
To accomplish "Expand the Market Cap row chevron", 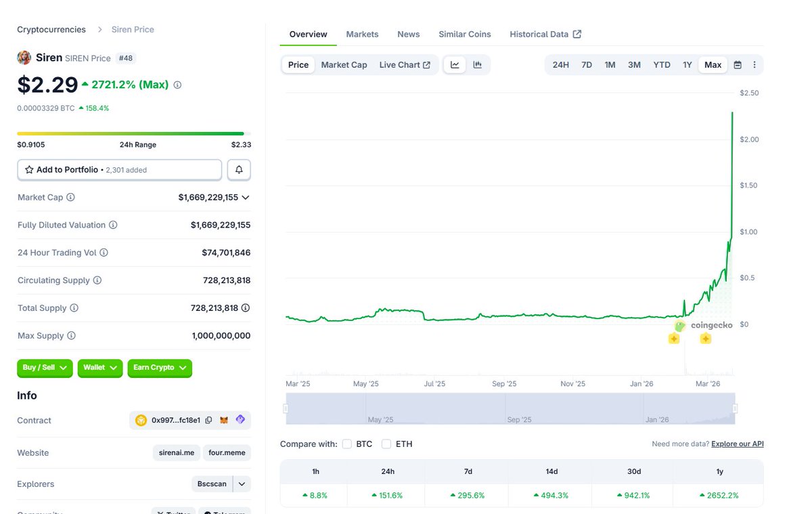I will click(x=246, y=197).
